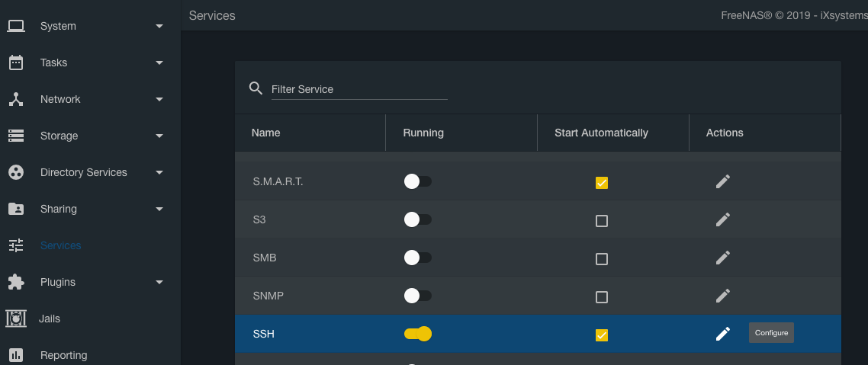The image size is (868, 365).
Task: Click the Reporting chart icon
Action: [x=16, y=355]
